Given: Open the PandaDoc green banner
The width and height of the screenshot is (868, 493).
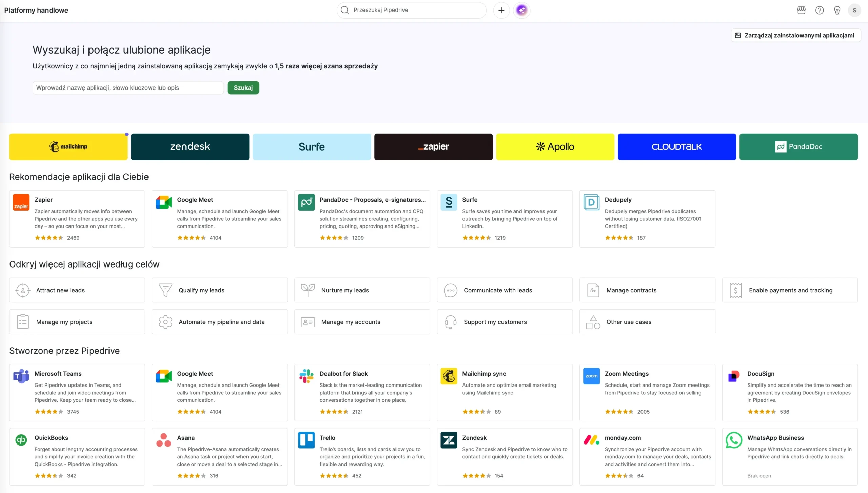Looking at the screenshot, I should coord(798,147).
